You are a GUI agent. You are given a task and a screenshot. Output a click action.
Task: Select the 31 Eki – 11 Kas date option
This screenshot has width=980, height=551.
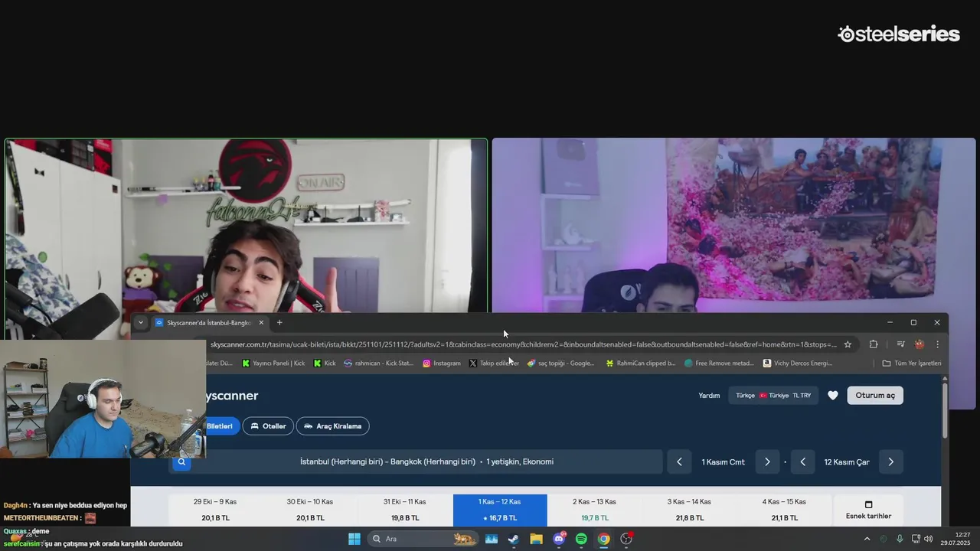[405, 510]
